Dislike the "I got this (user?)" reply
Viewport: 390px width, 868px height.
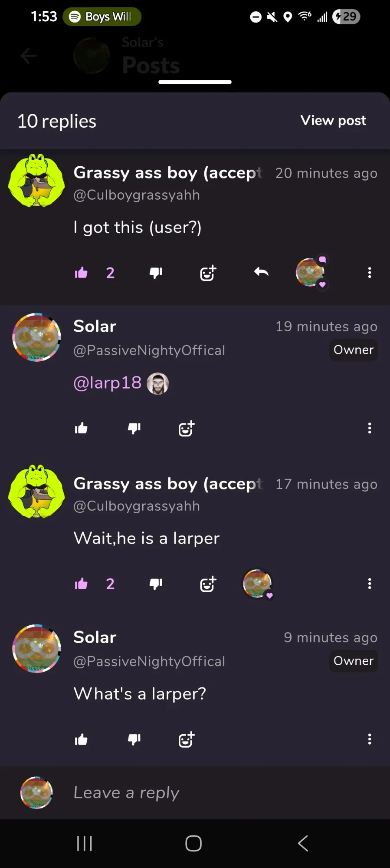156,273
